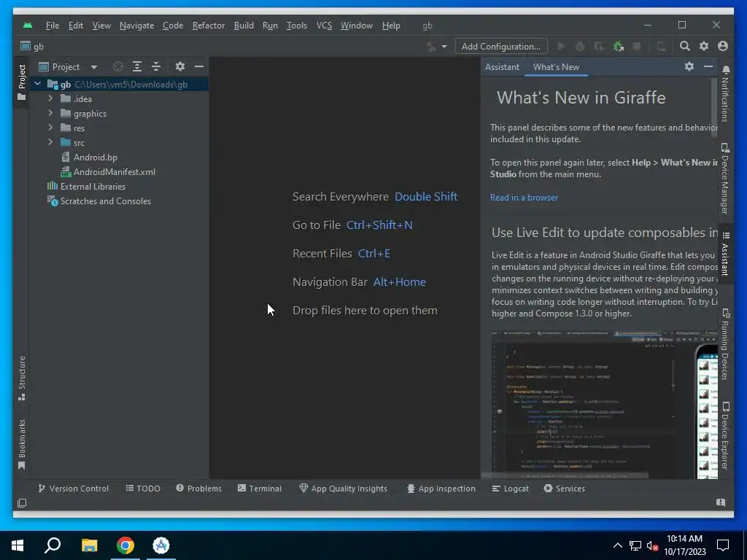
Task: Open the Build menu
Action: pyautogui.click(x=244, y=26)
